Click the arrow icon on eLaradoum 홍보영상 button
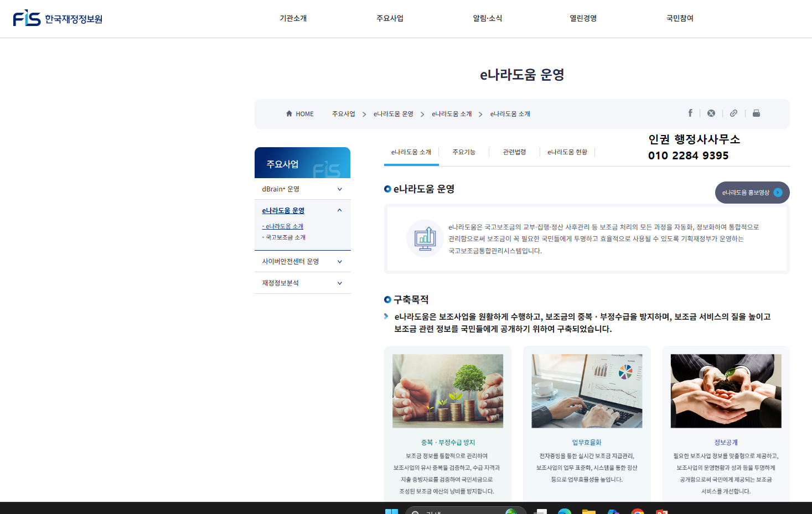Image resolution: width=812 pixels, height=514 pixels. click(778, 193)
